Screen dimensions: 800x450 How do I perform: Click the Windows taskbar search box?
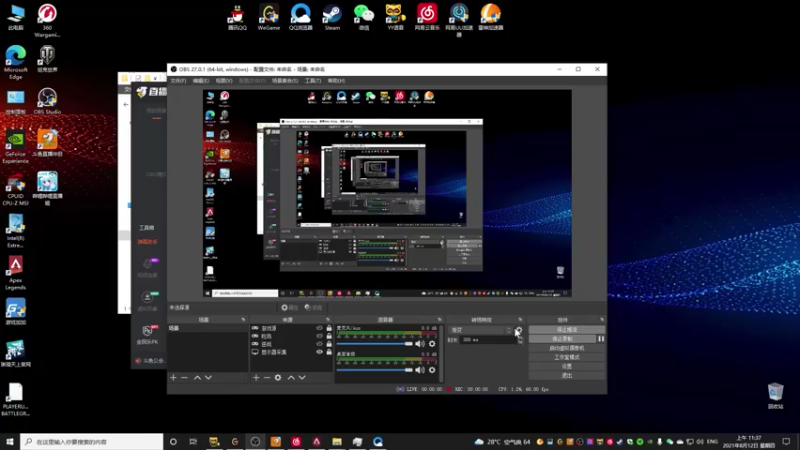point(92,442)
